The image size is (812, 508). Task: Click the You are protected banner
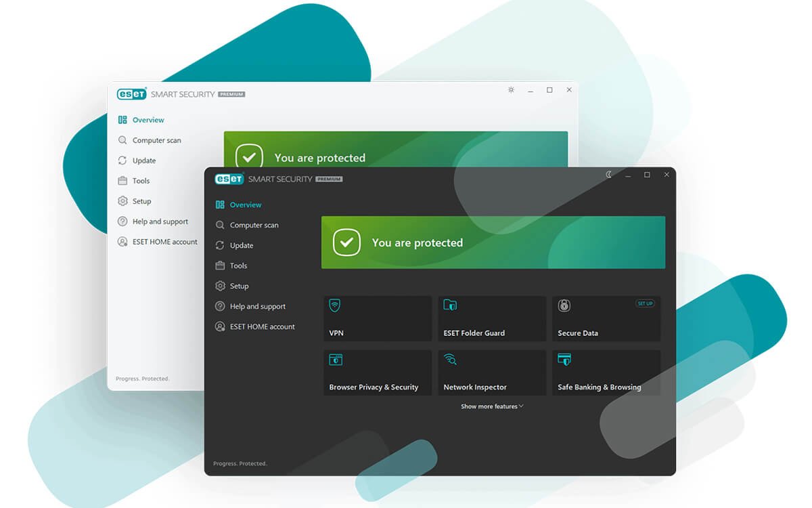[493, 242]
